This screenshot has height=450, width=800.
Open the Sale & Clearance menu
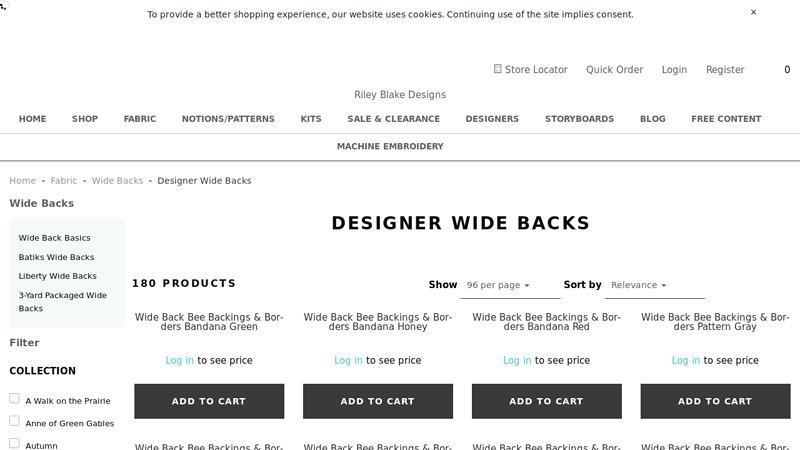tap(393, 119)
